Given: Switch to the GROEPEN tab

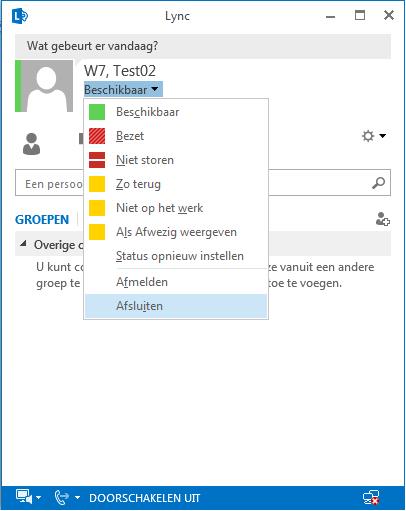Looking at the screenshot, I should coord(42,220).
